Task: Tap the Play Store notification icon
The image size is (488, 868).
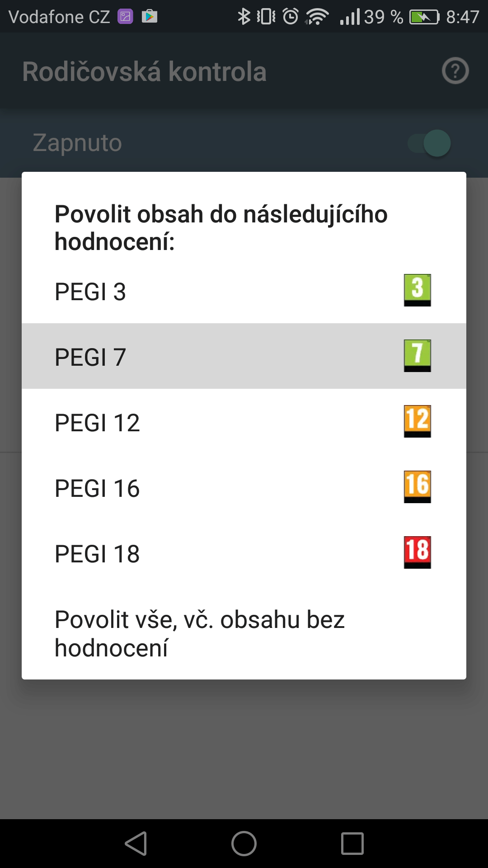Action: [x=150, y=17]
